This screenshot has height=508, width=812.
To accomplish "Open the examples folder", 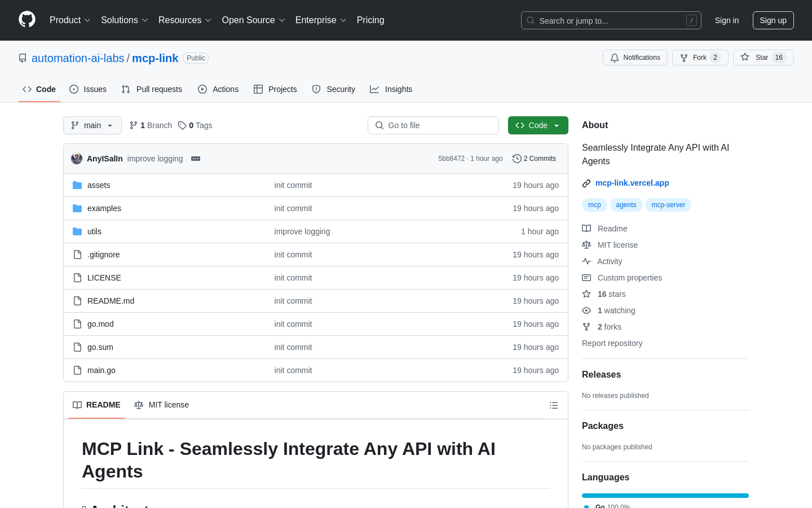I will [x=104, y=208].
